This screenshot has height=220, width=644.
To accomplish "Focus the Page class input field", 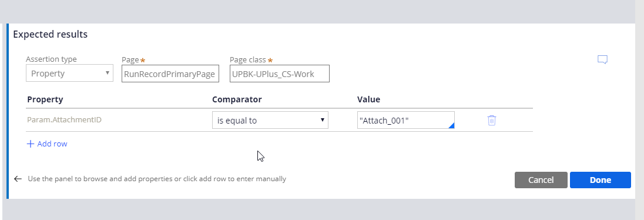I will [279, 74].
